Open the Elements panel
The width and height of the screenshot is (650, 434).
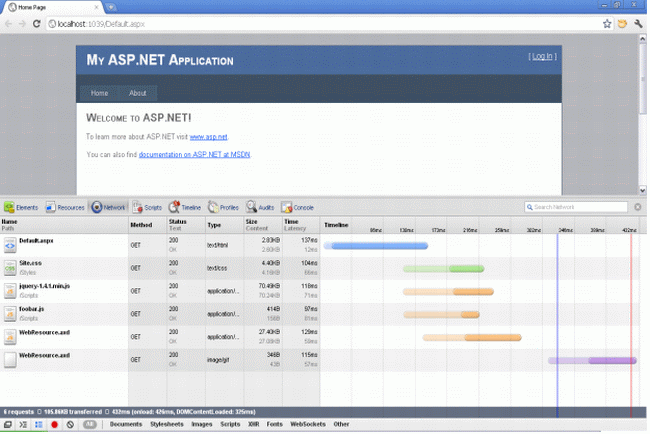[21, 207]
